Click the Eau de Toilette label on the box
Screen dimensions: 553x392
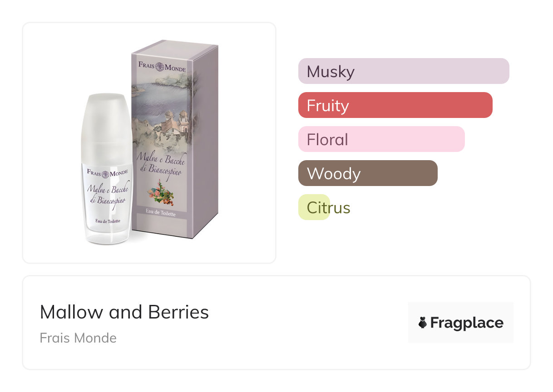coord(161,214)
